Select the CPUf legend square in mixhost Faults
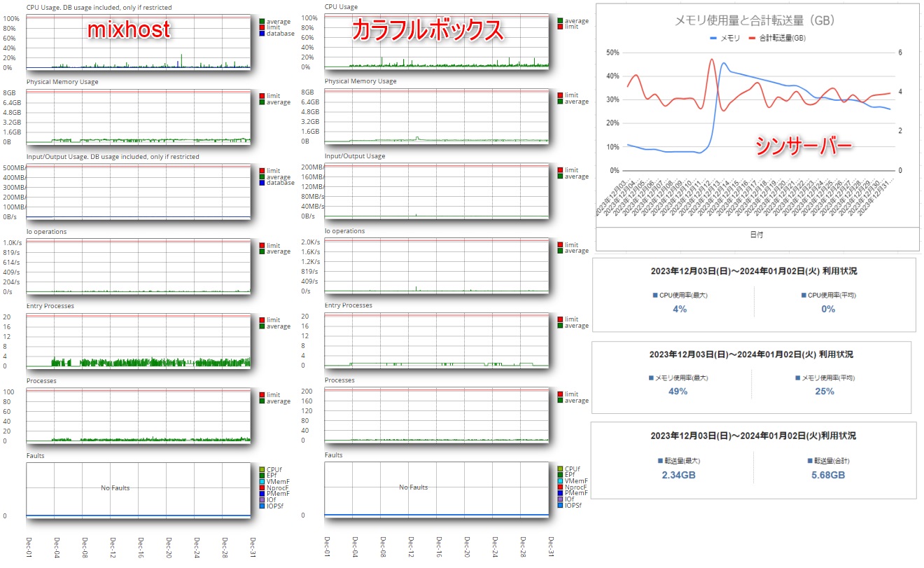This screenshot has height=568, width=924. (262, 469)
